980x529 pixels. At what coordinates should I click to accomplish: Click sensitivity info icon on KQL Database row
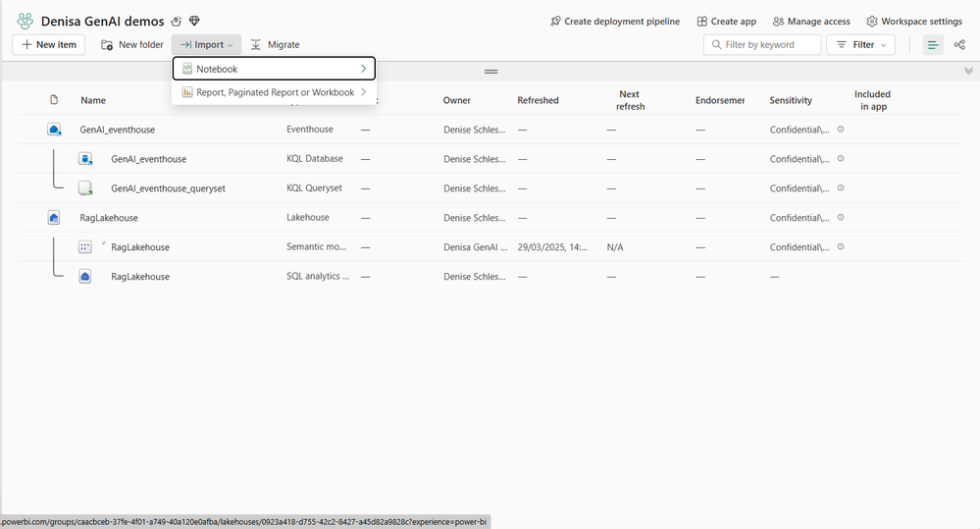point(841,159)
